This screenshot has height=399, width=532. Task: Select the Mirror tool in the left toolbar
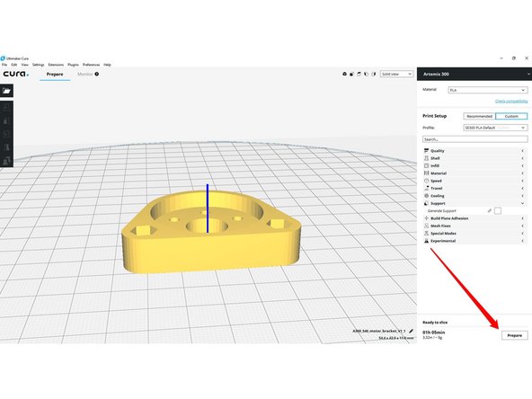[6, 146]
